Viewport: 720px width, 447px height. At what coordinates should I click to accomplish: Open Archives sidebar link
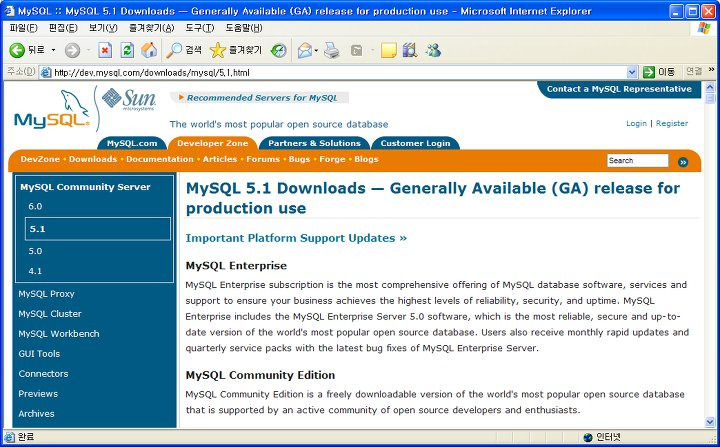(x=36, y=413)
